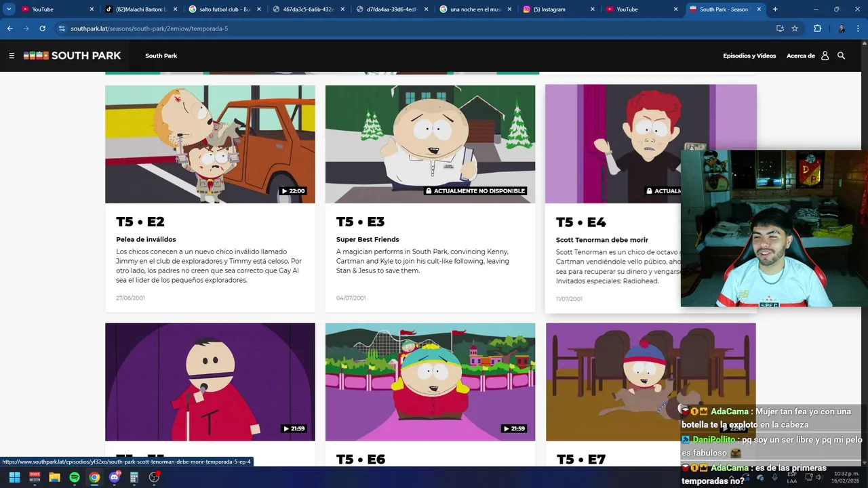Open the Episodios y Videos menu

pos(749,56)
